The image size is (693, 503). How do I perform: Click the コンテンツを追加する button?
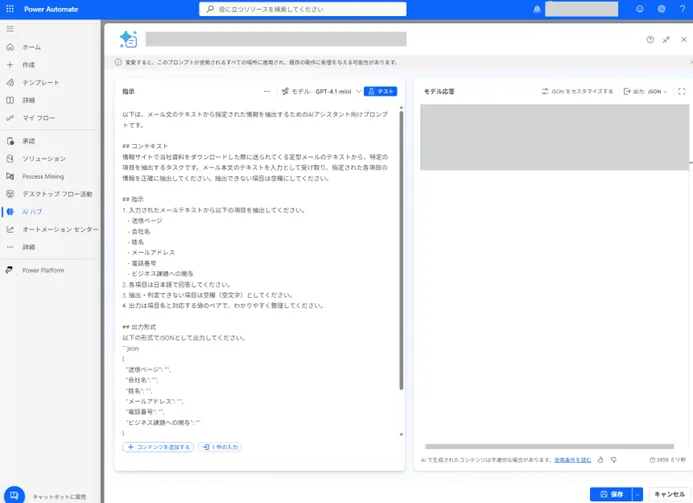(x=158, y=447)
